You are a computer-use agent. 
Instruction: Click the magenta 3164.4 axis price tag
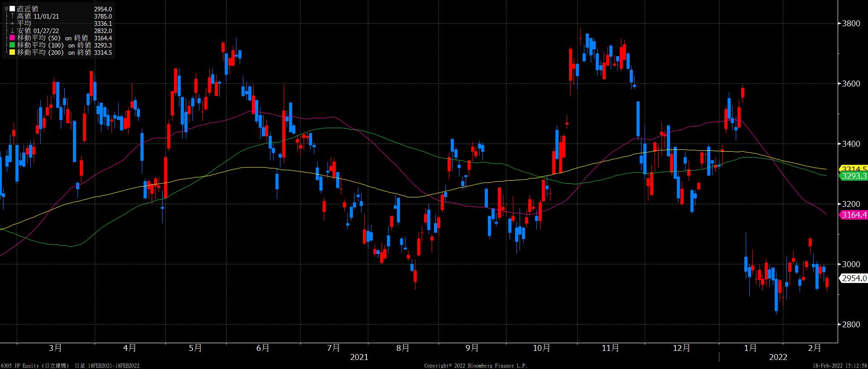click(854, 215)
